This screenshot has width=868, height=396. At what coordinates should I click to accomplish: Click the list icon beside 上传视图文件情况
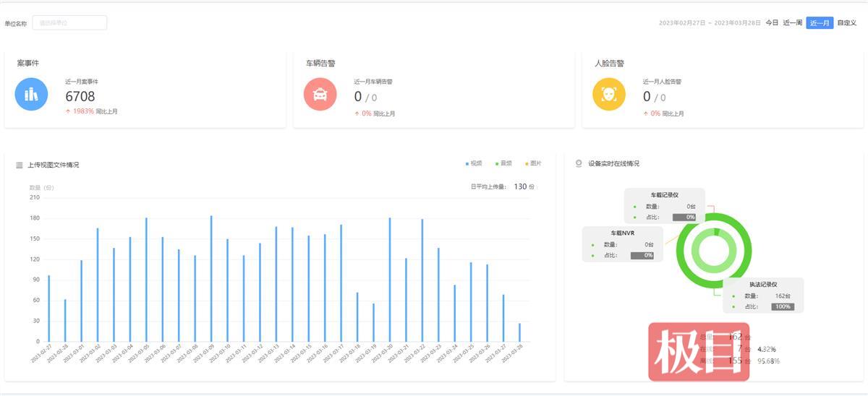pos(20,165)
